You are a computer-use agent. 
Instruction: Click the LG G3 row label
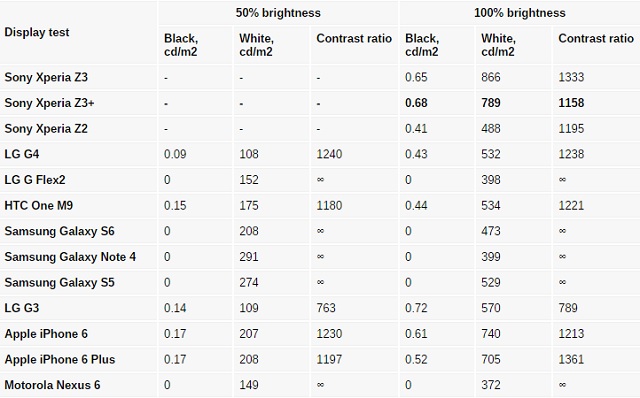pyautogui.click(x=22, y=308)
